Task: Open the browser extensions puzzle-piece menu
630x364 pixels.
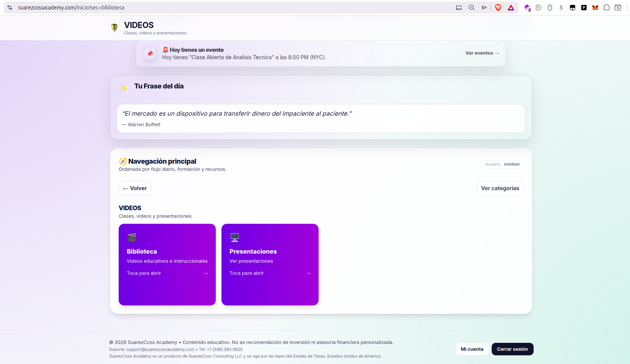Action: click(x=607, y=8)
